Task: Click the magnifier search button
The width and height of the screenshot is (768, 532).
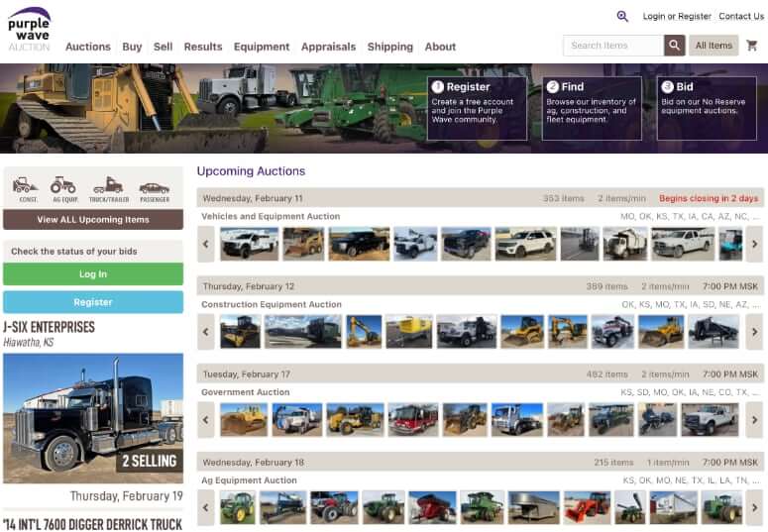Action: 674,46
